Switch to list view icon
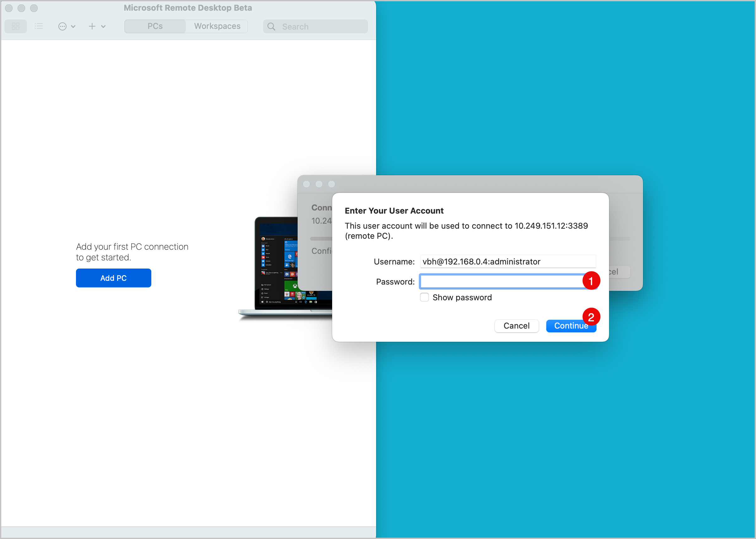The image size is (756, 539). [x=39, y=26]
